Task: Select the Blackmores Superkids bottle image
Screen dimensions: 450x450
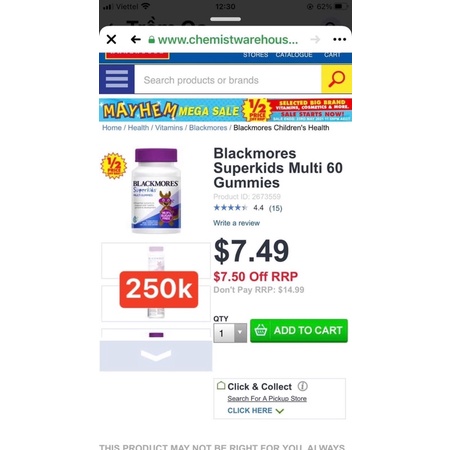Action: pos(156,190)
